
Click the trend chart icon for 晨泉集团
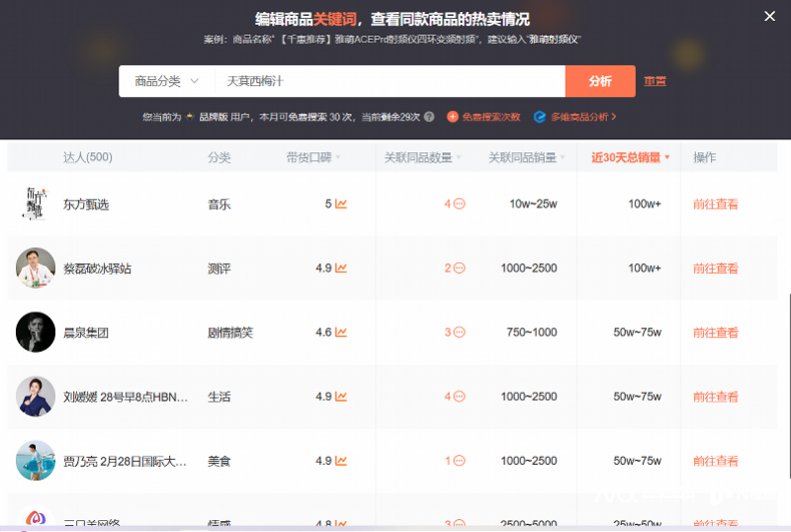(x=341, y=333)
